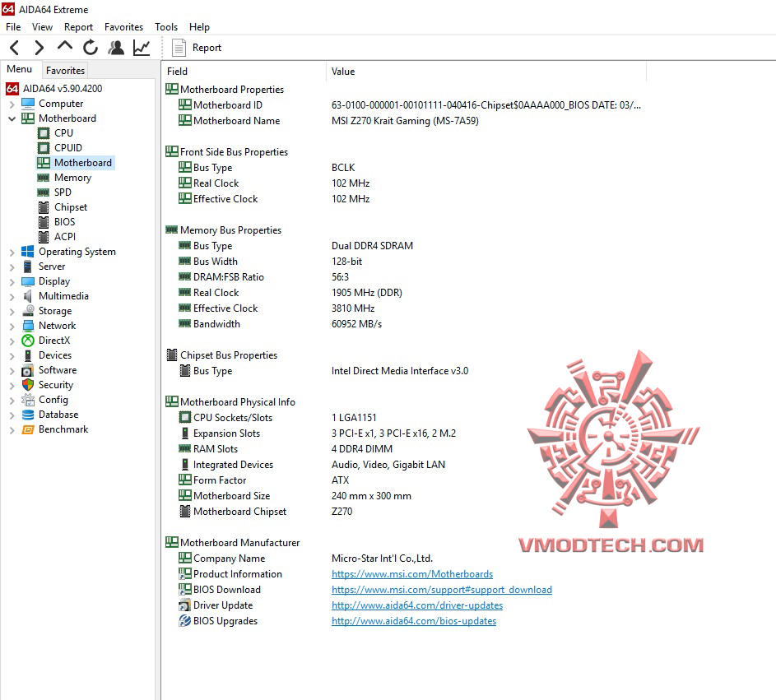Expand the Computer tree node

coord(12,104)
